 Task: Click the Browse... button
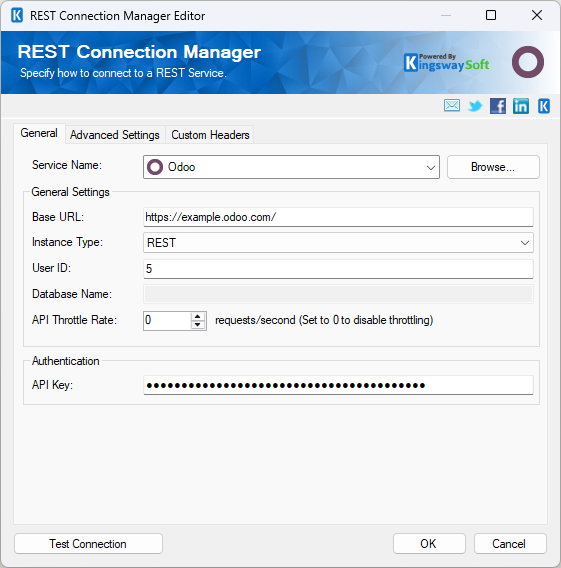click(493, 167)
